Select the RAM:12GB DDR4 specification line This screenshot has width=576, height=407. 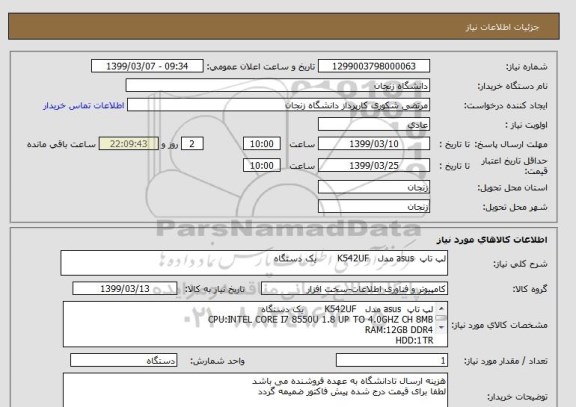point(399,330)
